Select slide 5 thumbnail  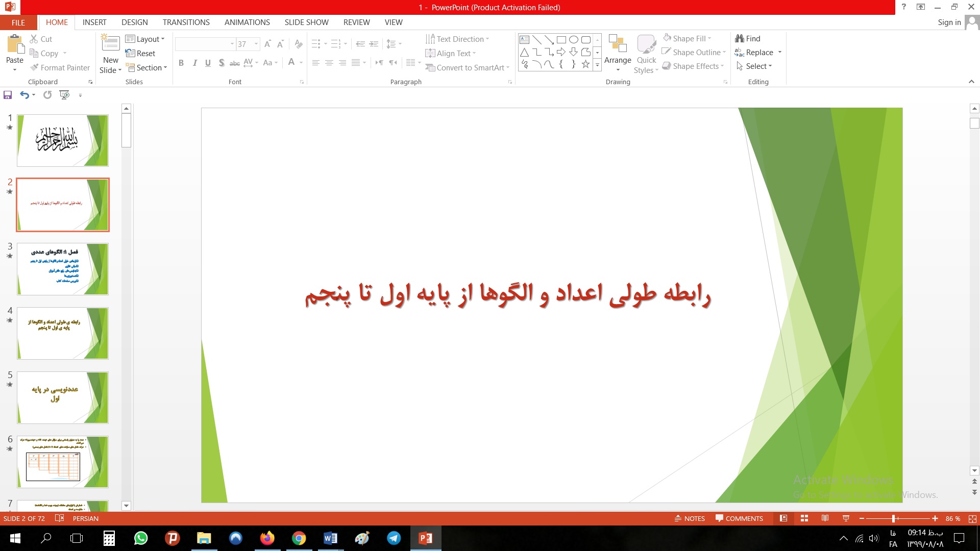tap(63, 397)
